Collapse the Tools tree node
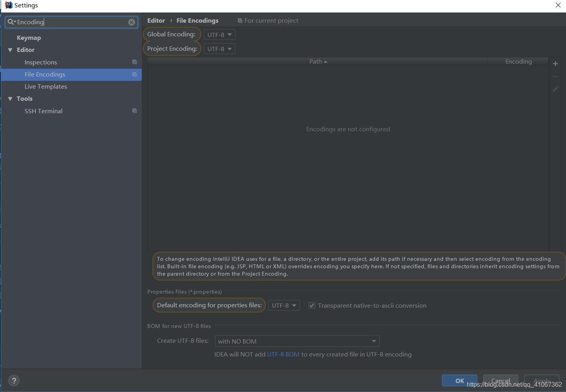 click(x=10, y=99)
